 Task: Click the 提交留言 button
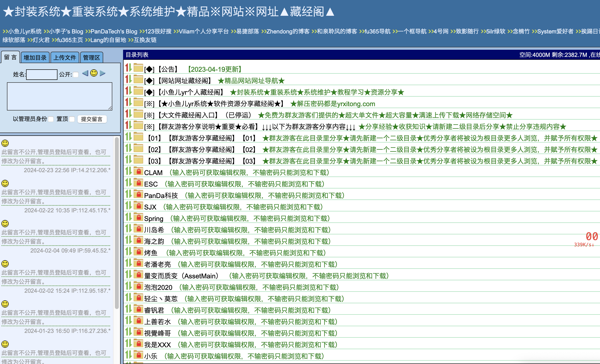[x=92, y=119]
